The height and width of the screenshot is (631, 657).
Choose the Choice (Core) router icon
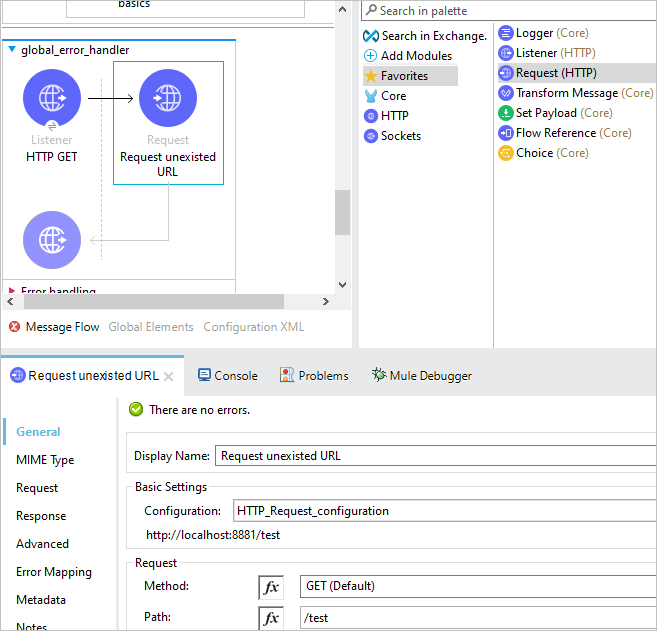click(506, 153)
